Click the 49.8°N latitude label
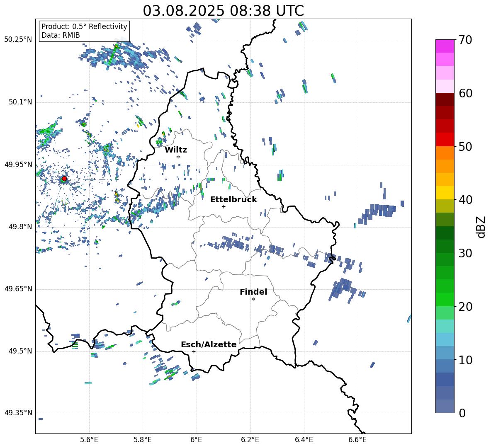This screenshot has height=448, width=491. (x=20, y=227)
